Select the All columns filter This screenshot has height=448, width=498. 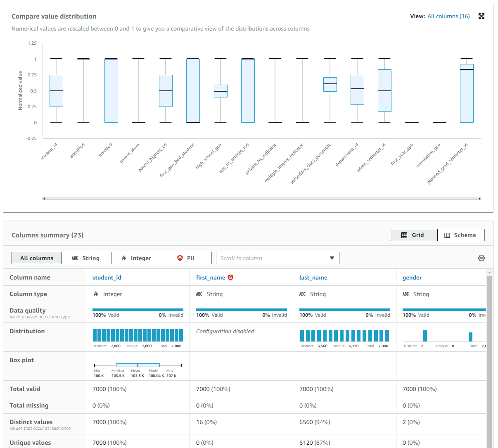(x=37, y=258)
